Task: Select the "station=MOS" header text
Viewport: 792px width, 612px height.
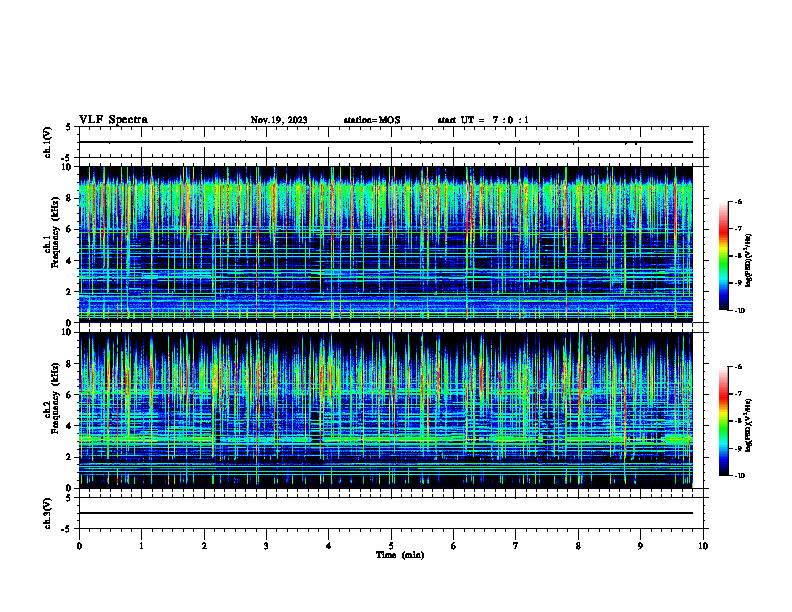Action: tap(372, 120)
